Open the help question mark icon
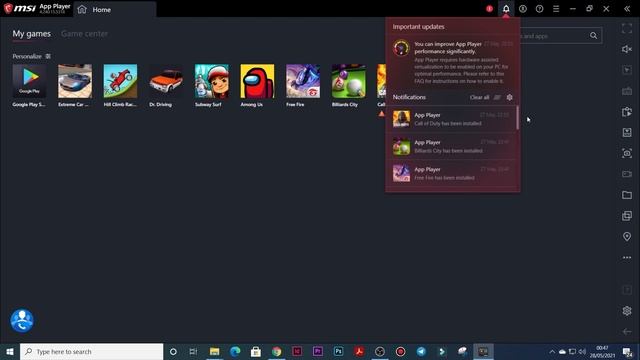This screenshot has width=640, height=360. (x=539, y=9)
